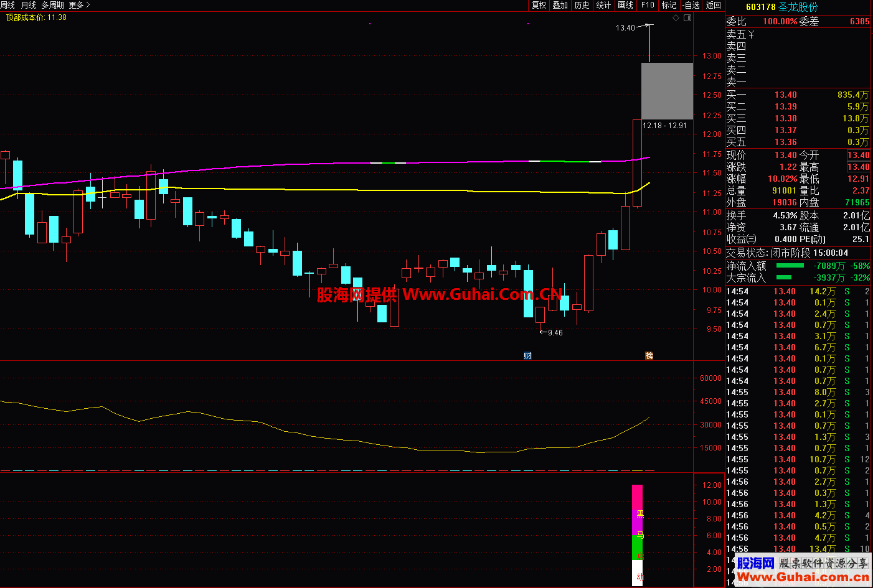
Task: Click the diamond icon above the chart
Action: 676,18
